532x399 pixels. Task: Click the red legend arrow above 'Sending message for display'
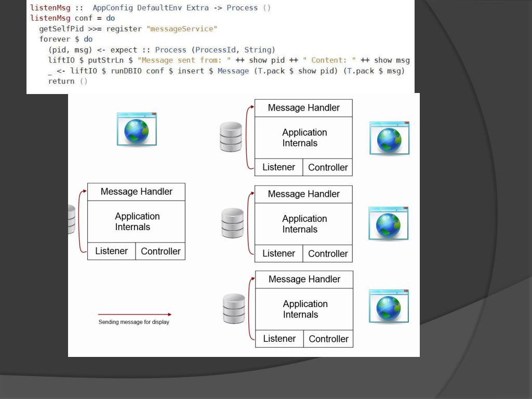[135, 314]
